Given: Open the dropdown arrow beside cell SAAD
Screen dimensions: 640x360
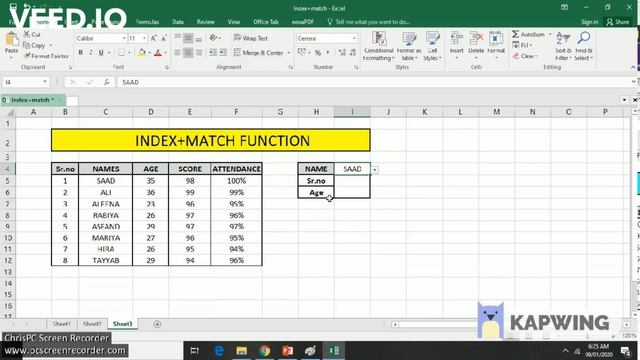Looking at the screenshot, I should click(x=375, y=169).
